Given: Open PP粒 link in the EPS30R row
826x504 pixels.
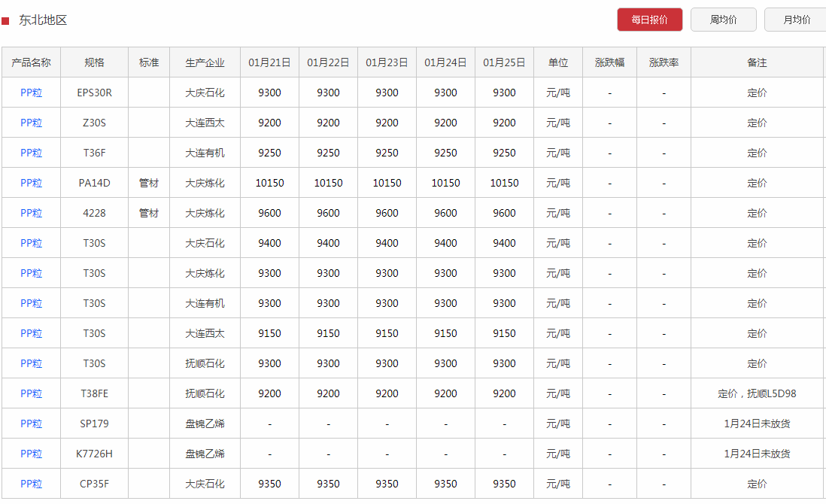Looking at the screenshot, I should [32, 93].
